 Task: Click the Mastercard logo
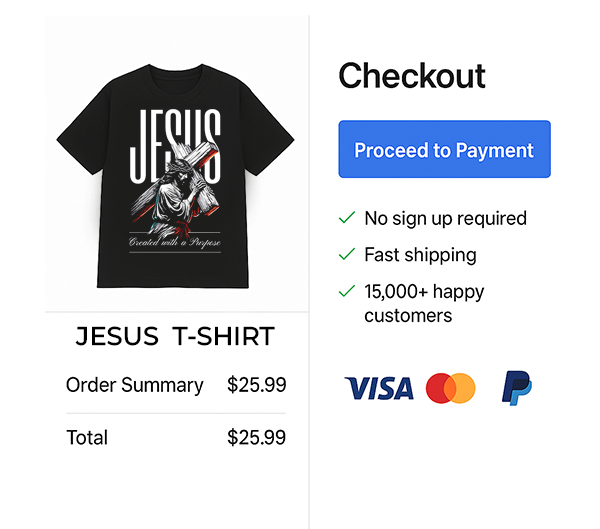click(450, 388)
